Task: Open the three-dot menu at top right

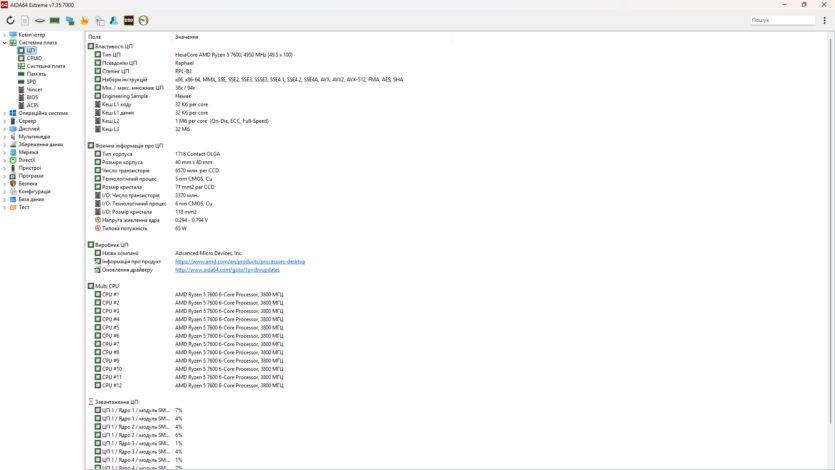Action: pyautogui.click(x=824, y=20)
